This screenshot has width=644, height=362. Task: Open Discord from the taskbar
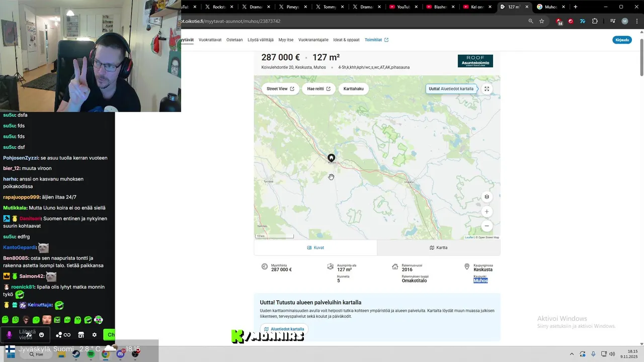coord(120,354)
